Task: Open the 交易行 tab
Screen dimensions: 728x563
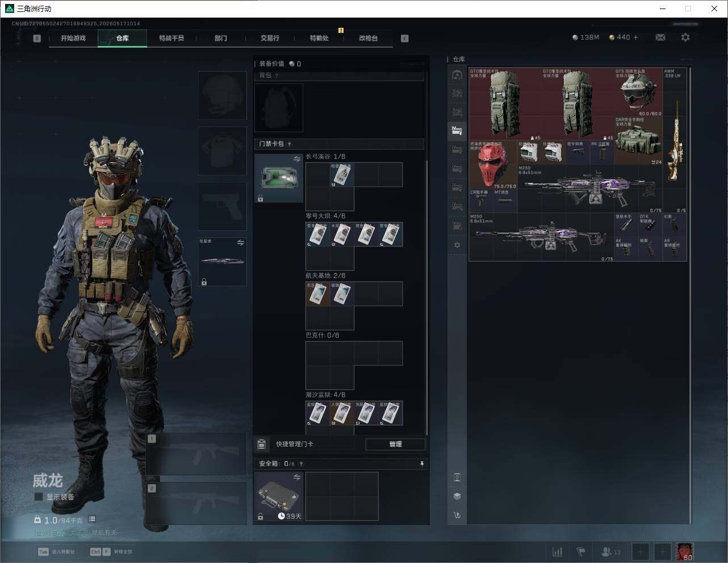Action: click(x=270, y=38)
